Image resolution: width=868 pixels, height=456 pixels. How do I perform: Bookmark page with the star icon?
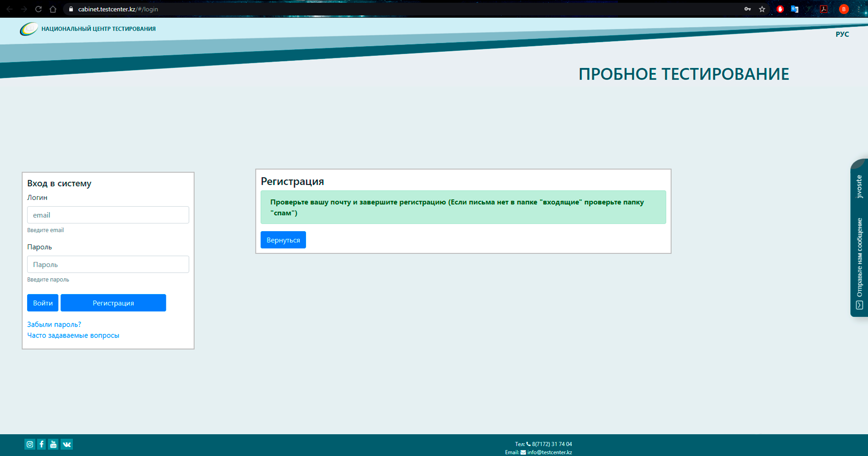pyautogui.click(x=762, y=9)
